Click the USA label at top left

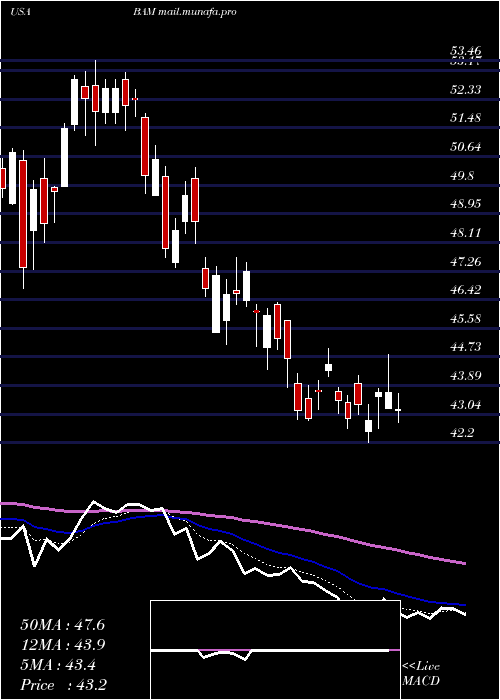pyautogui.click(x=20, y=12)
